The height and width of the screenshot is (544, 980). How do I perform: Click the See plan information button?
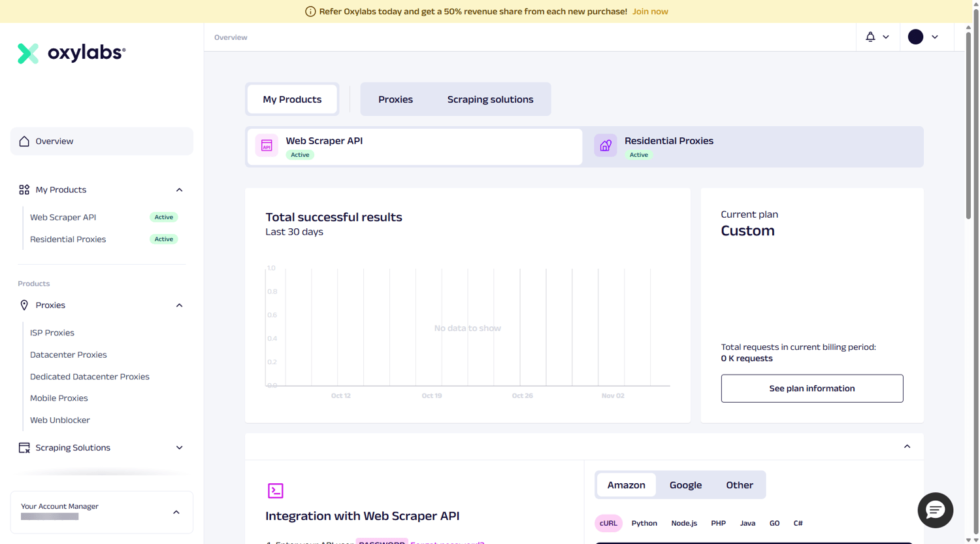[812, 388]
